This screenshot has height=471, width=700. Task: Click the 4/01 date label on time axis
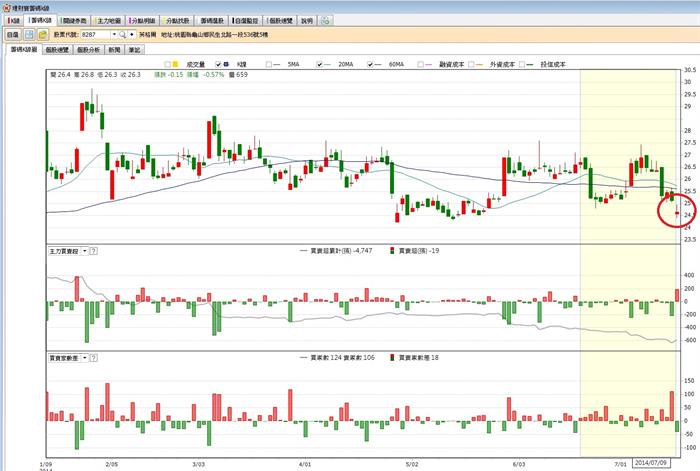point(304,464)
